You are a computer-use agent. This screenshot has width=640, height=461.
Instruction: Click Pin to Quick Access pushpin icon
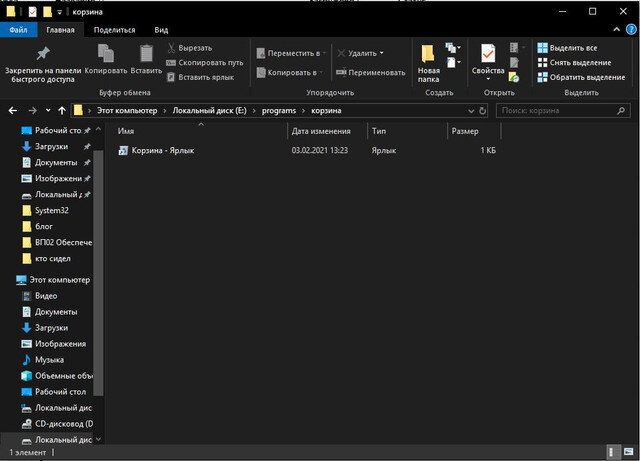click(x=43, y=54)
